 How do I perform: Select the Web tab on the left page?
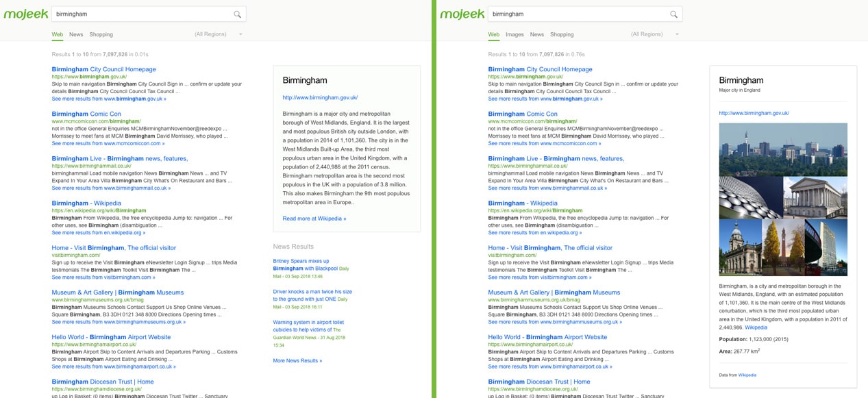pos(58,34)
